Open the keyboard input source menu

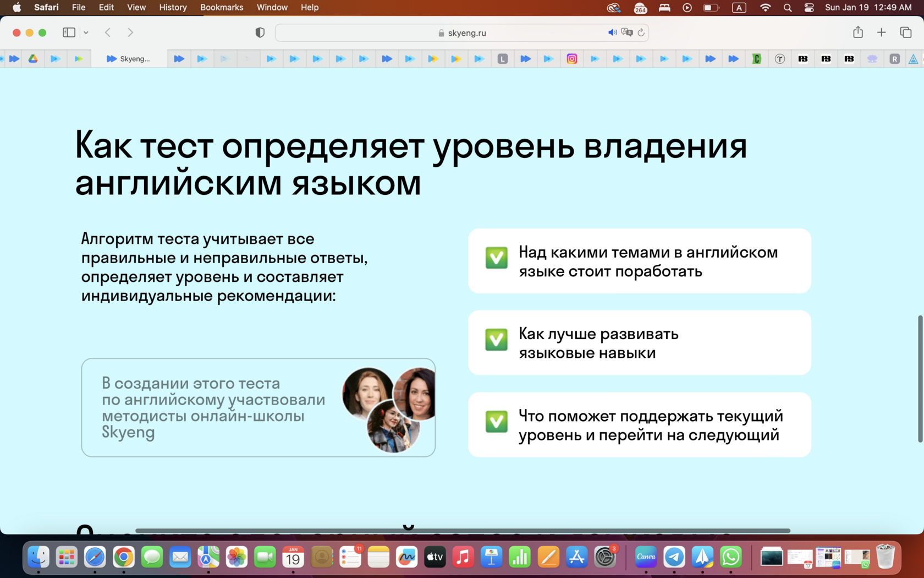tap(739, 7)
